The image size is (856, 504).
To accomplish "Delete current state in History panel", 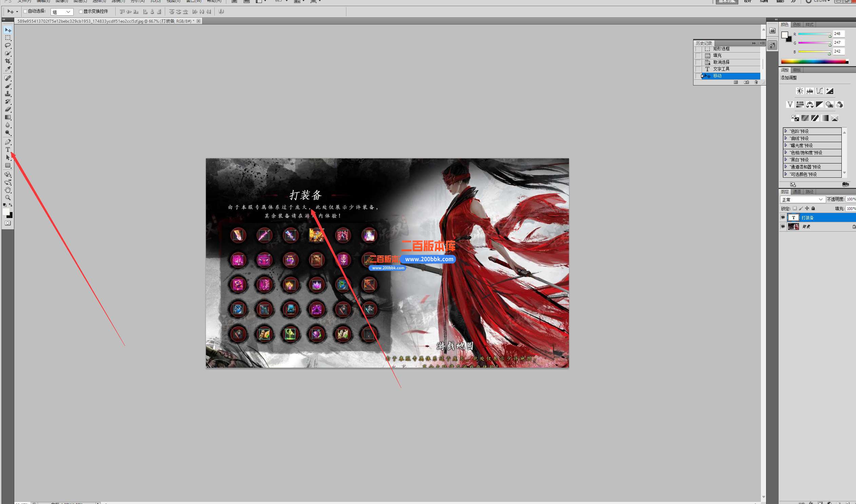I will (x=756, y=82).
